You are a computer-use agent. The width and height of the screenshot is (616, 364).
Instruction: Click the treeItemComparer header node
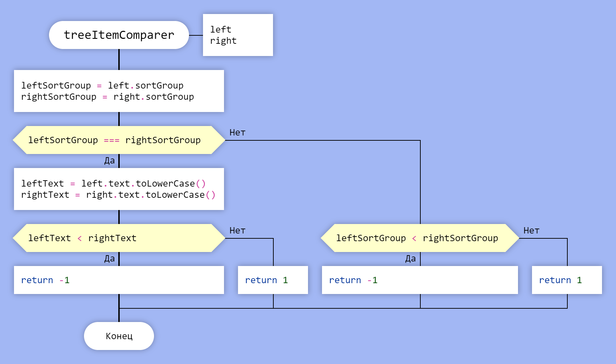[x=119, y=35]
